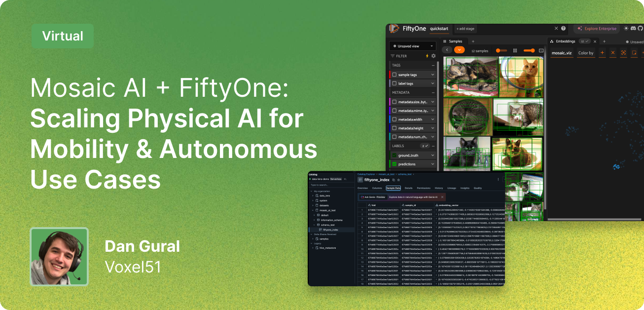Click Dan Gural's profile photo

point(59,257)
